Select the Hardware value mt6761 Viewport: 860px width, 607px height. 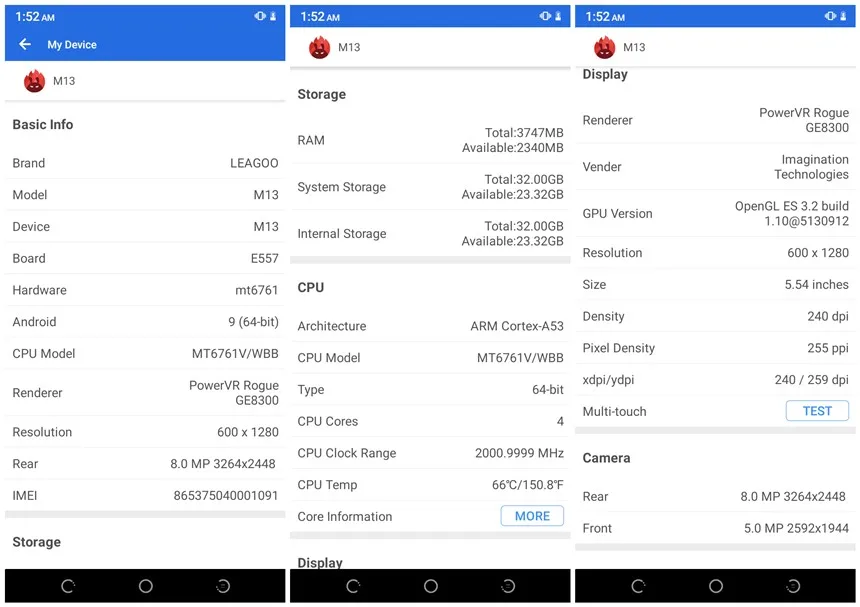pyautogui.click(x=257, y=290)
